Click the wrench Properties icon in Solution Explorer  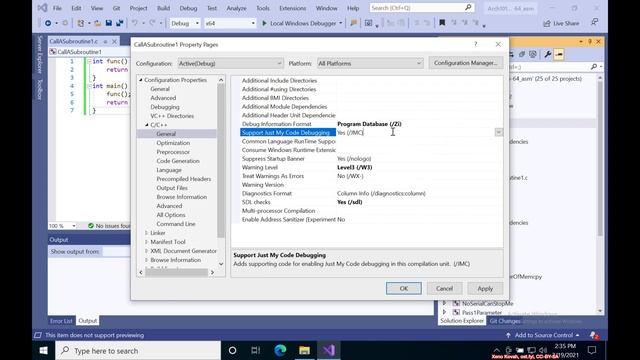[x=547, y=54]
